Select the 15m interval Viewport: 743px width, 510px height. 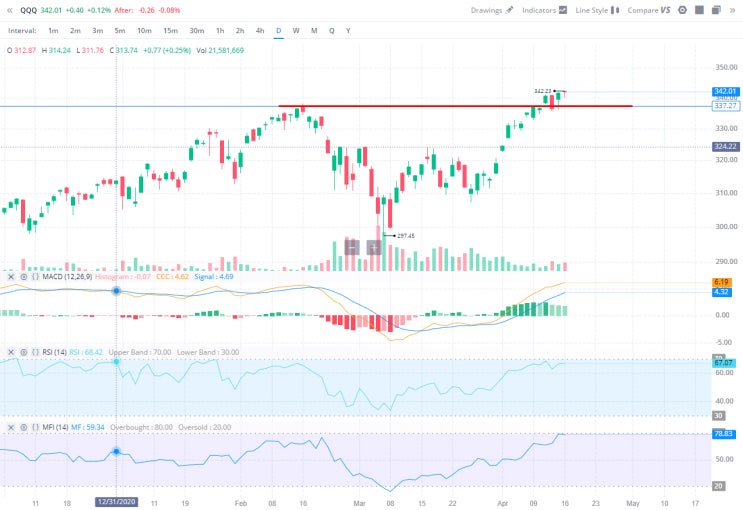coord(171,30)
